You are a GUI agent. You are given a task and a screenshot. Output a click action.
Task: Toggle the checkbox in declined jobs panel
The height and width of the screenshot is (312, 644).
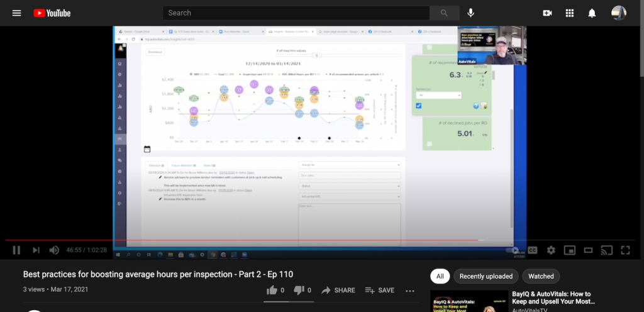pyautogui.click(x=429, y=143)
